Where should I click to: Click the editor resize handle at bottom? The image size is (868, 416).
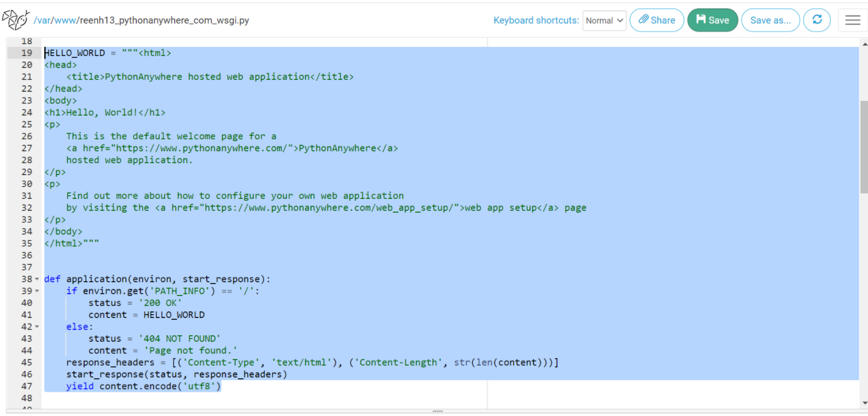[x=437, y=412]
